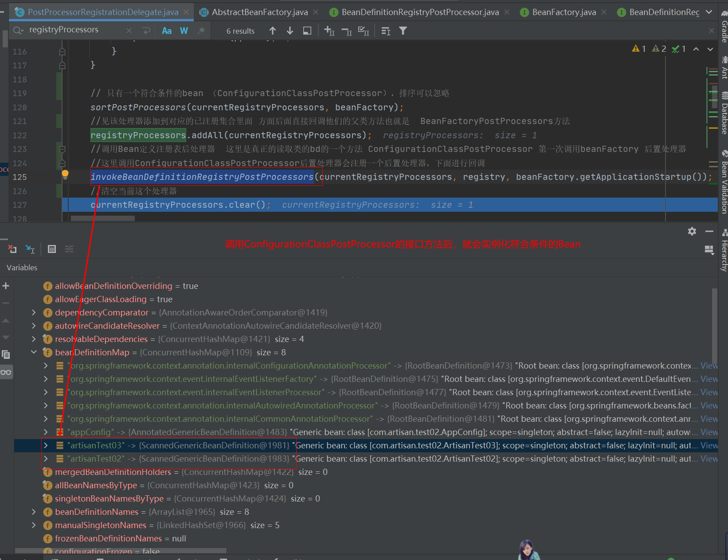The width and height of the screenshot is (728, 560).
Task: Add a new watch with plus
Action: [x=6, y=286]
